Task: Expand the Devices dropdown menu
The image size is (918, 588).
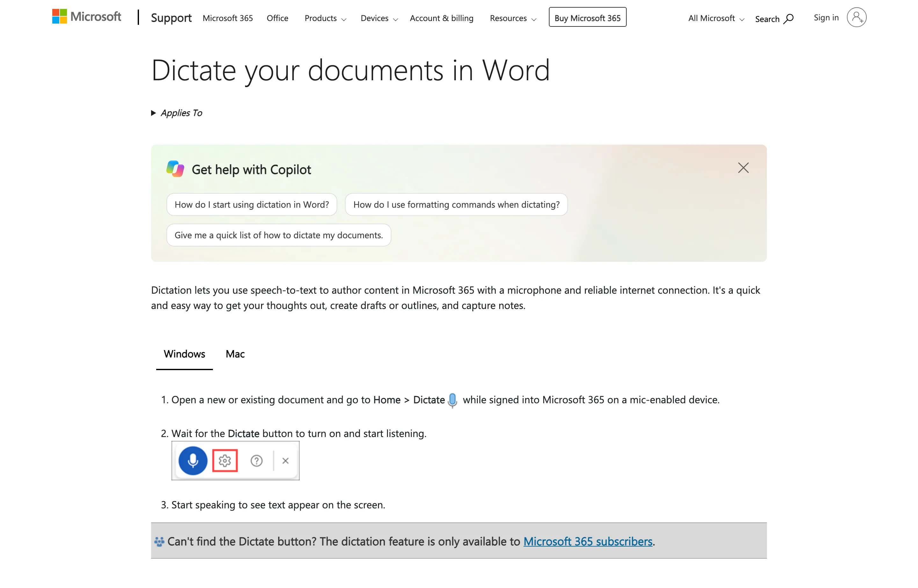Action: pos(379,18)
